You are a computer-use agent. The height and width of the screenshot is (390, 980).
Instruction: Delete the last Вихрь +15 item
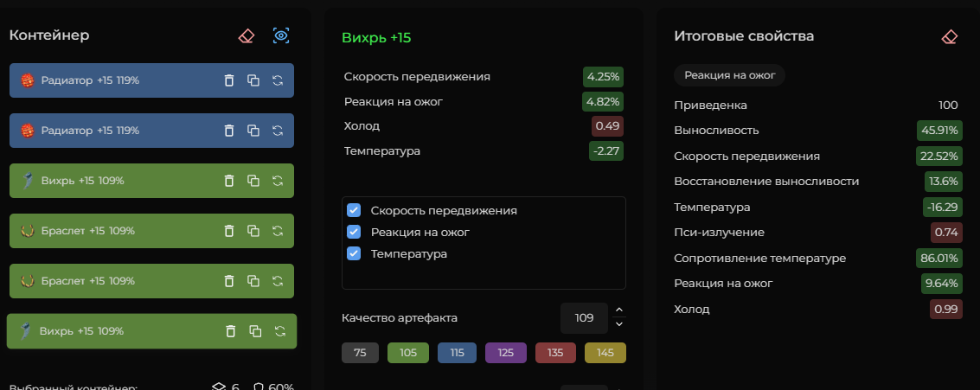(231, 331)
